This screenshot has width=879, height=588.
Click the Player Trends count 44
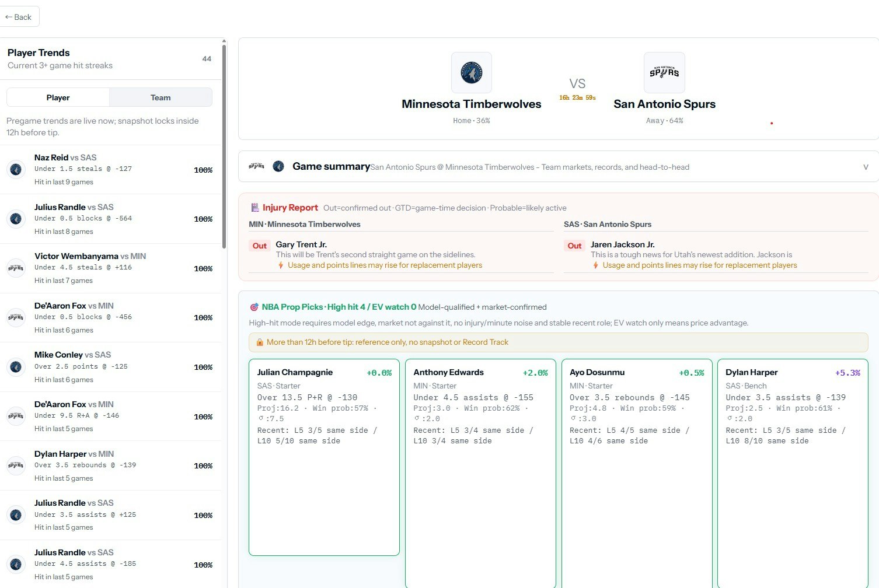pyautogui.click(x=207, y=59)
